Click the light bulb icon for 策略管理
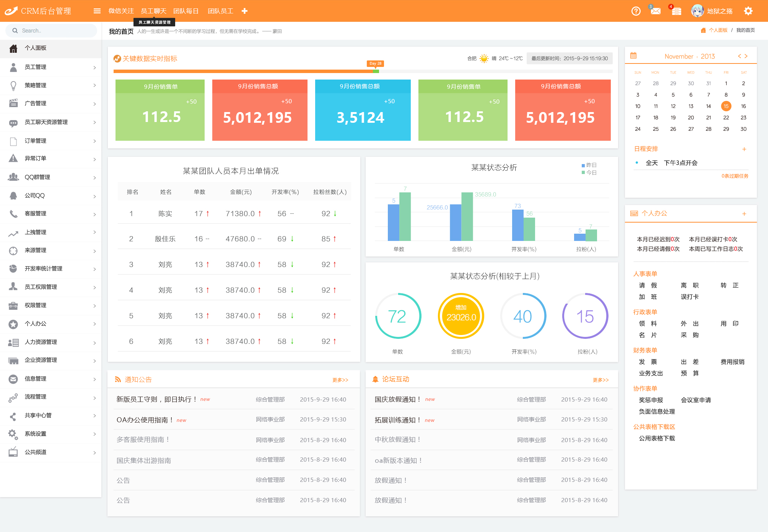 pos(13,86)
